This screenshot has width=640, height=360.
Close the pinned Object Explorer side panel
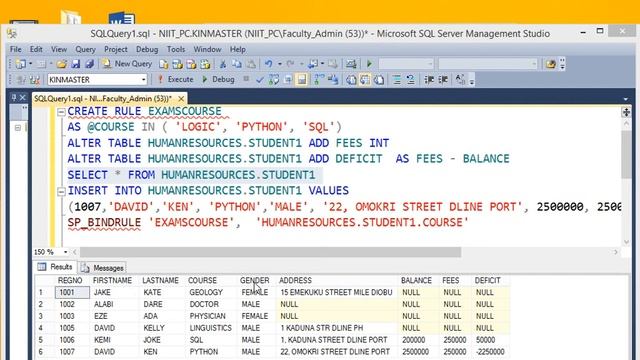click(x=22, y=98)
